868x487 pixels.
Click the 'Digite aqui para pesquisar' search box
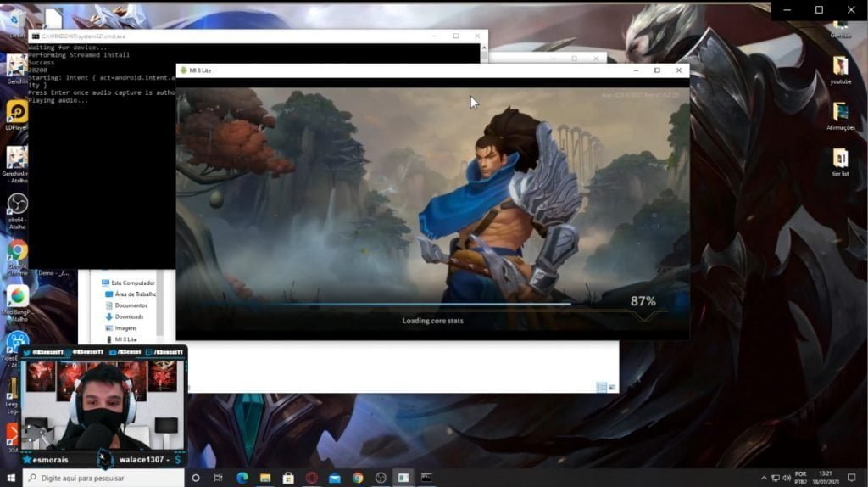[x=102, y=478]
